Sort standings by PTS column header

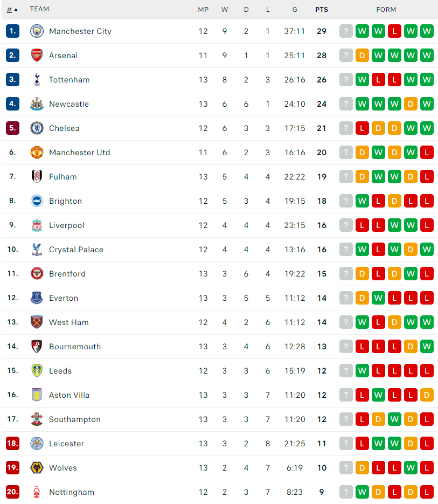(x=321, y=10)
